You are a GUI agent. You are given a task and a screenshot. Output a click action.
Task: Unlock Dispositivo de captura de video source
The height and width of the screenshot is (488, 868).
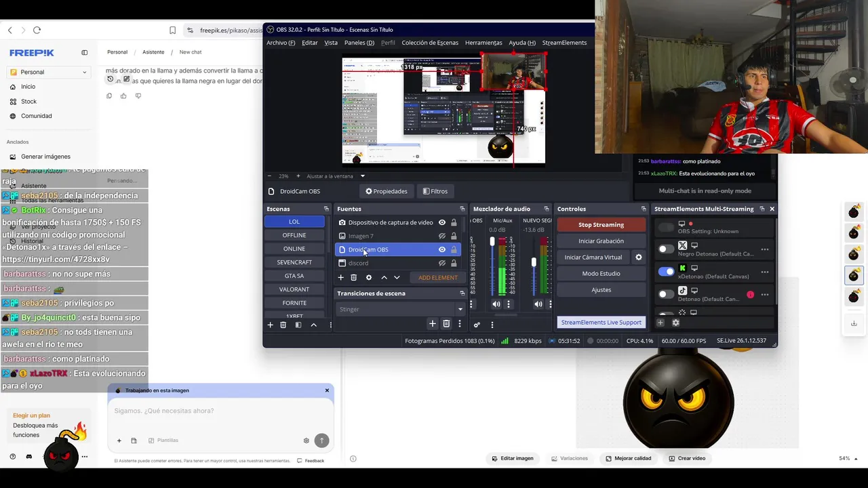point(454,222)
